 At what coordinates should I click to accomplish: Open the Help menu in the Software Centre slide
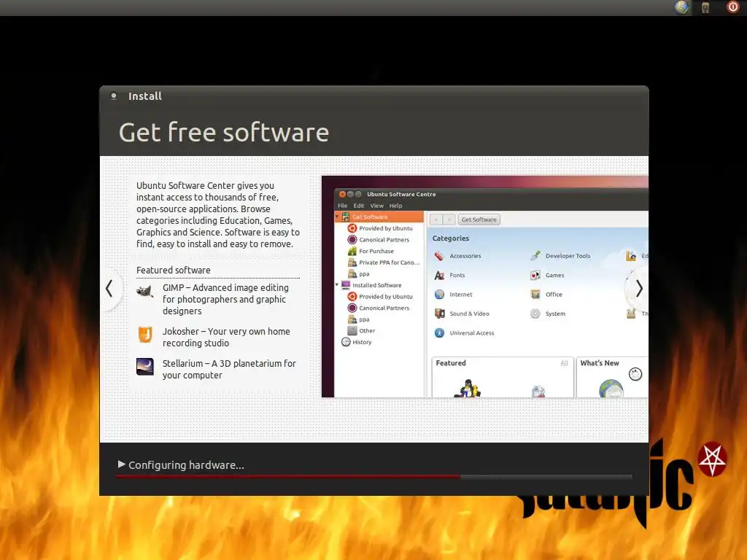pos(395,206)
